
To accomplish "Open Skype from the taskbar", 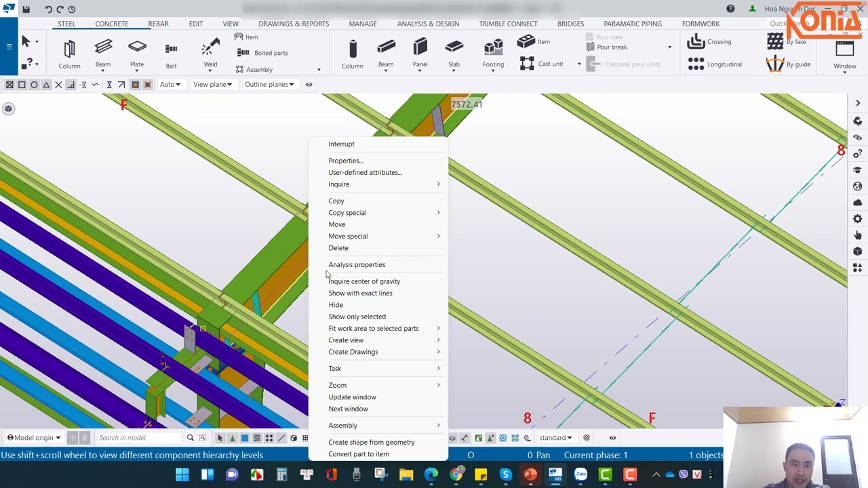I will tap(505, 474).
